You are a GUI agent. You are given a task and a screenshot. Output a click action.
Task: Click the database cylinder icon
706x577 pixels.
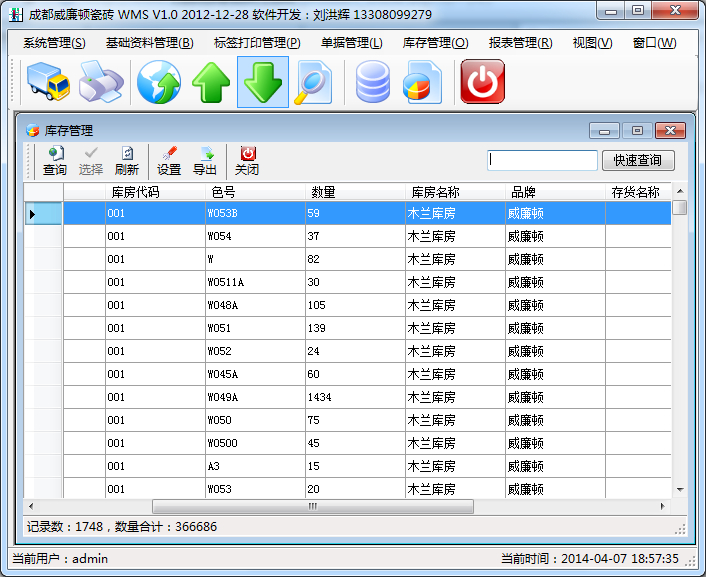(373, 82)
